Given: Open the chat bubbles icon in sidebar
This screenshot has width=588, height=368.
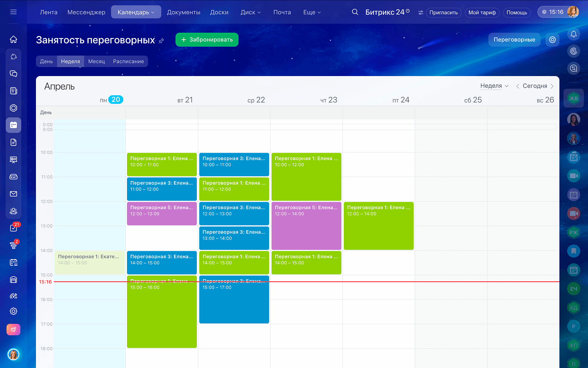Looking at the screenshot, I should coord(13,74).
